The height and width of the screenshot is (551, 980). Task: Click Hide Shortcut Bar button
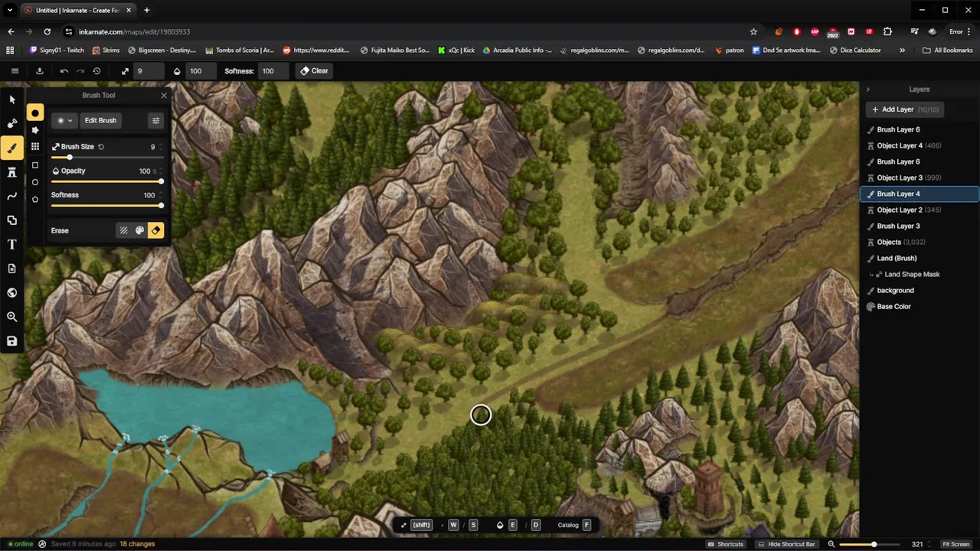pyautogui.click(x=786, y=544)
